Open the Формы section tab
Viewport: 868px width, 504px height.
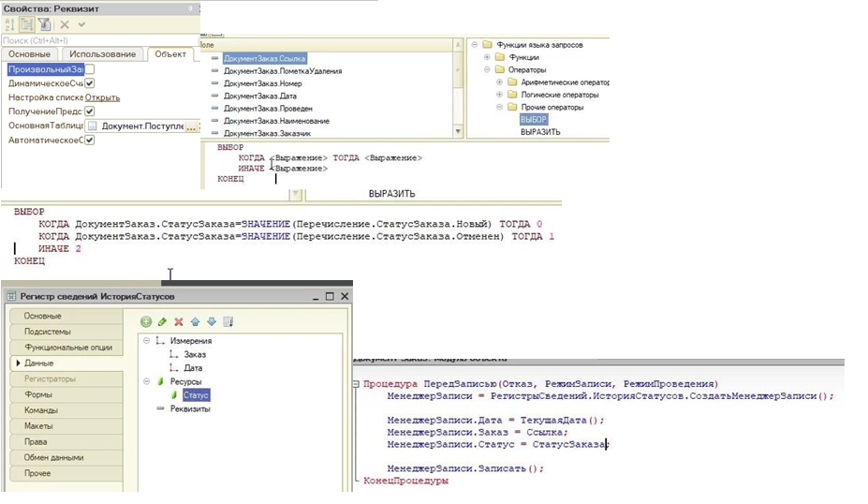[x=39, y=394]
